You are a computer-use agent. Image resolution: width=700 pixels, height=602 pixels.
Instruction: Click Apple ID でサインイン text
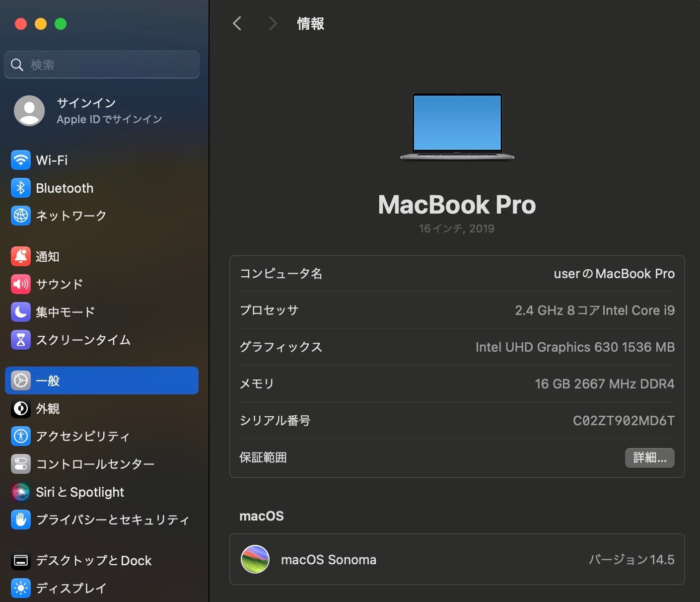[x=109, y=119]
